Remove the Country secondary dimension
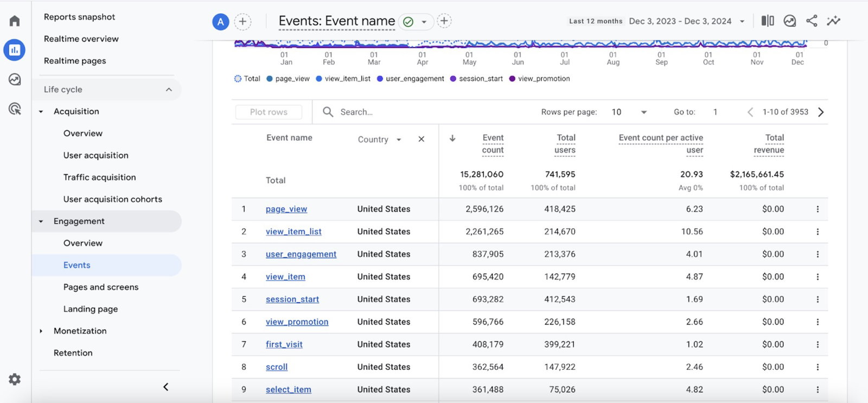868x403 pixels. click(x=421, y=140)
